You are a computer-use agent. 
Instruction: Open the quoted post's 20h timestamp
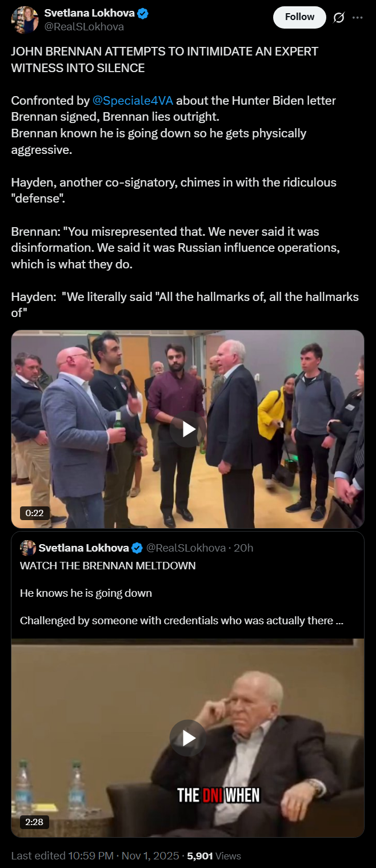[x=244, y=548]
